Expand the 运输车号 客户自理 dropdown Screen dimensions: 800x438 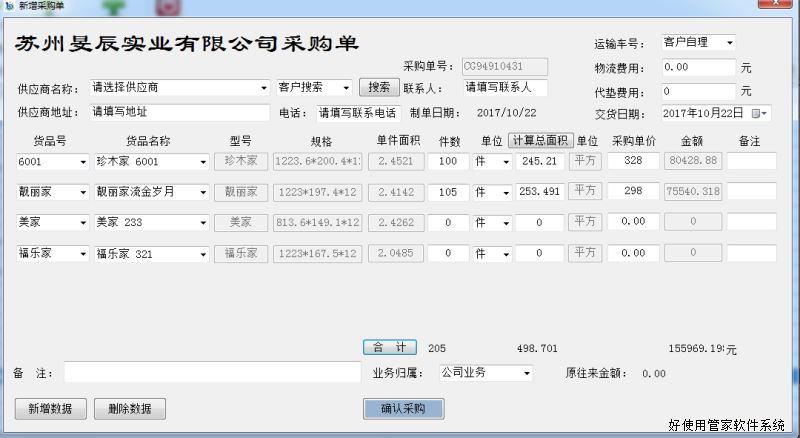tap(729, 43)
